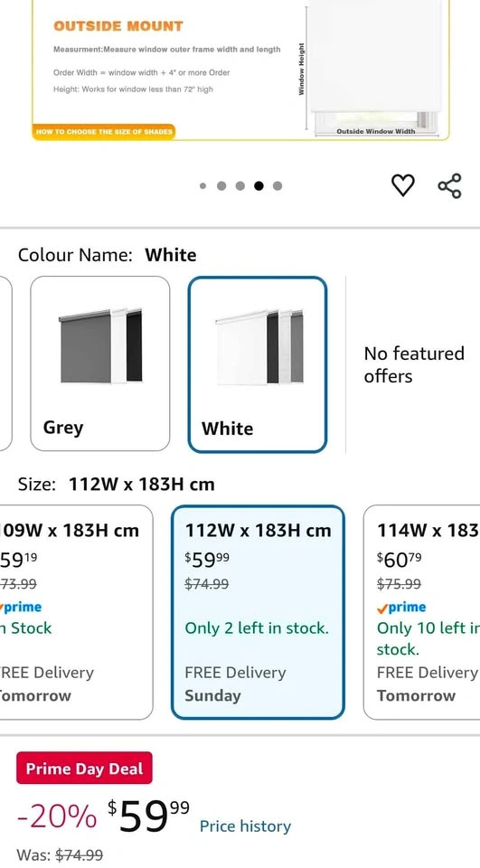Go to last image carousel dot

278,186
